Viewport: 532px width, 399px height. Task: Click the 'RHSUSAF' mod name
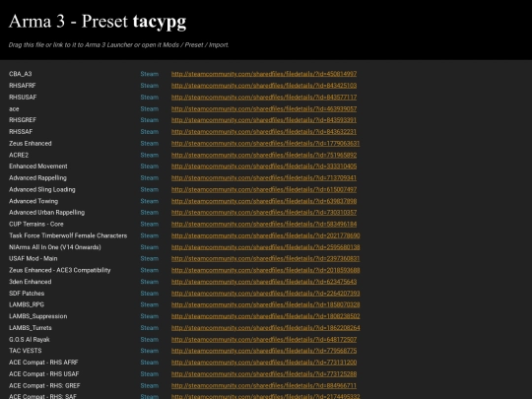(x=23, y=97)
